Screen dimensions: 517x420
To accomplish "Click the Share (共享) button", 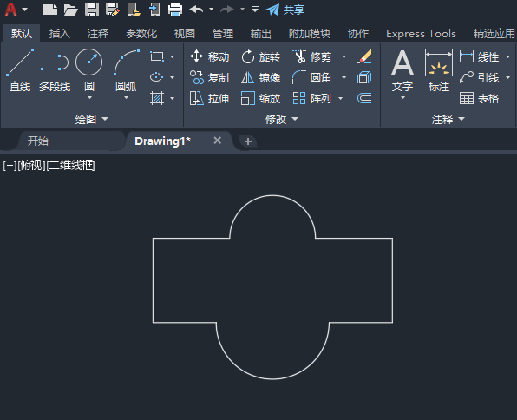I will click(285, 10).
